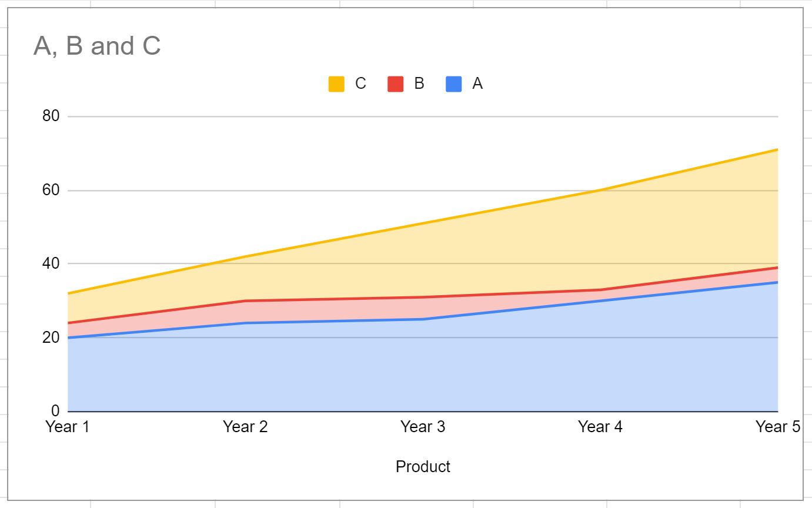The image size is (812, 508).
Task: Click the 80 vertical axis label
Action: click(51, 116)
